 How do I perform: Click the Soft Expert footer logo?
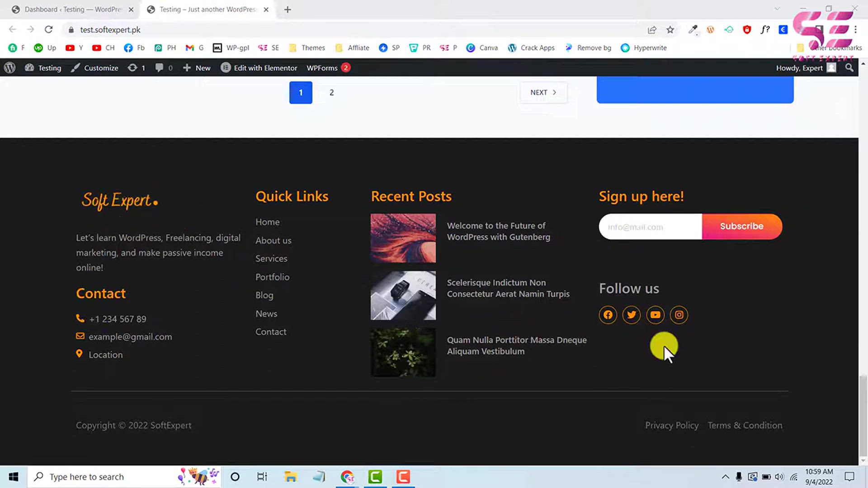pyautogui.click(x=120, y=200)
